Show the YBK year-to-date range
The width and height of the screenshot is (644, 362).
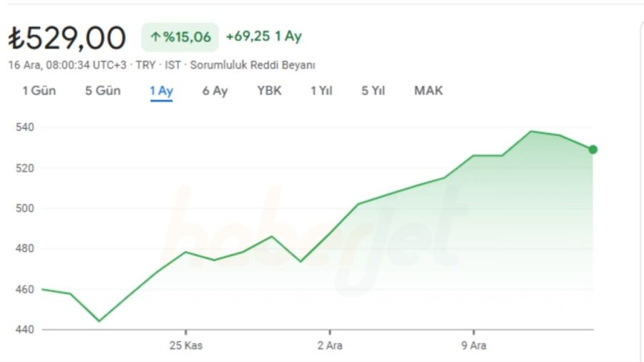(x=270, y=91)
